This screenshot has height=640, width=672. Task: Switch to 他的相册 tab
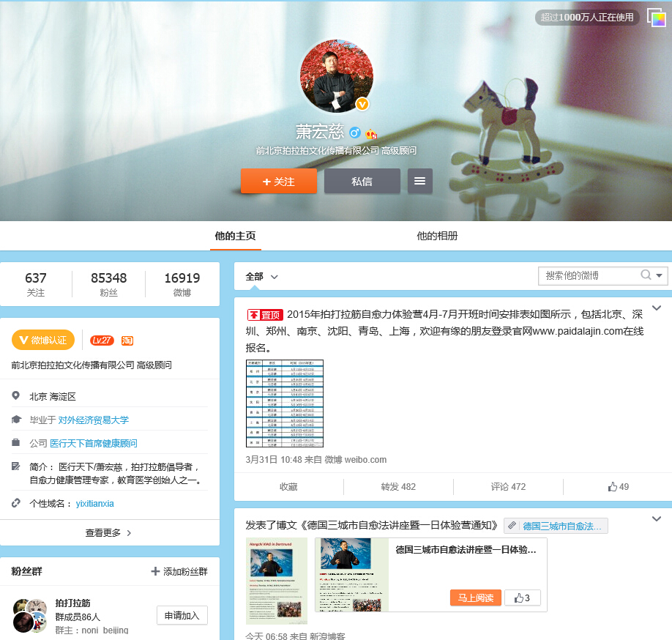437,236
